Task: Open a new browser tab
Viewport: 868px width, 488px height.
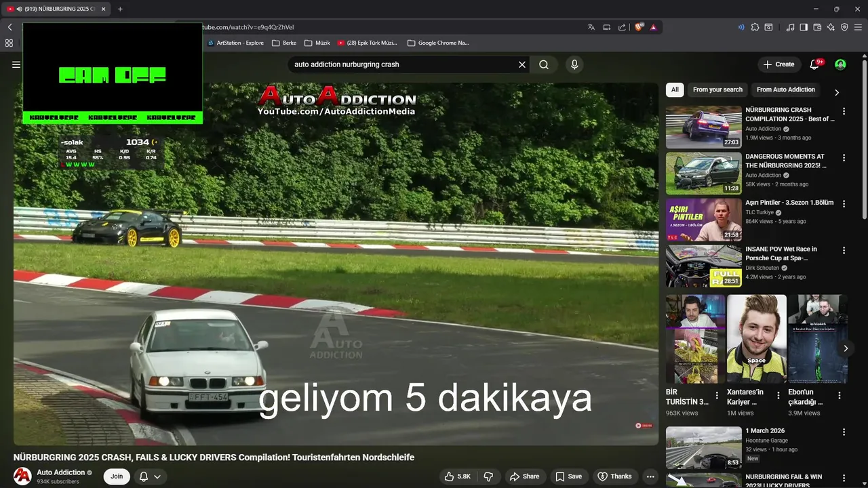Action: (x=120, y=9)
